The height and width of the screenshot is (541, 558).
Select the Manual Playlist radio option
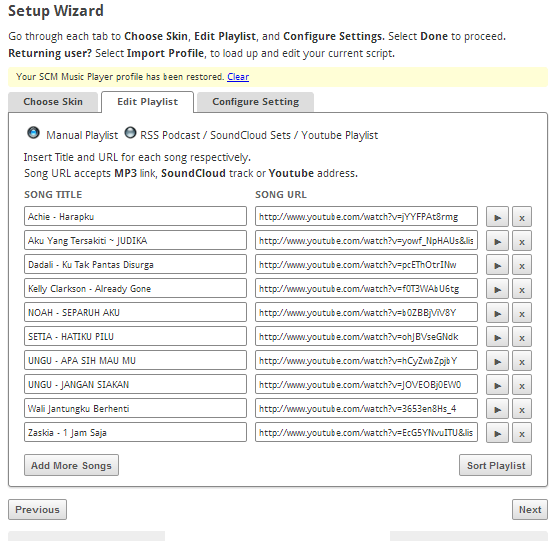click(x=33, y=133)
